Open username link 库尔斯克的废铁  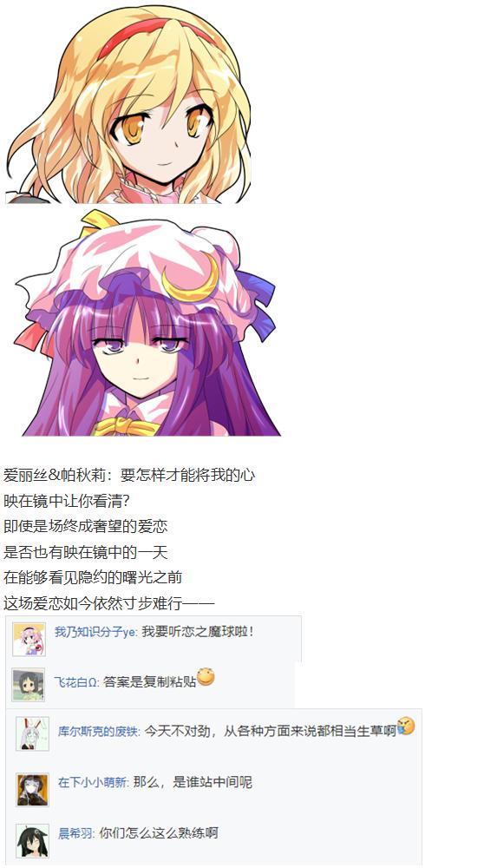point(98,731)
